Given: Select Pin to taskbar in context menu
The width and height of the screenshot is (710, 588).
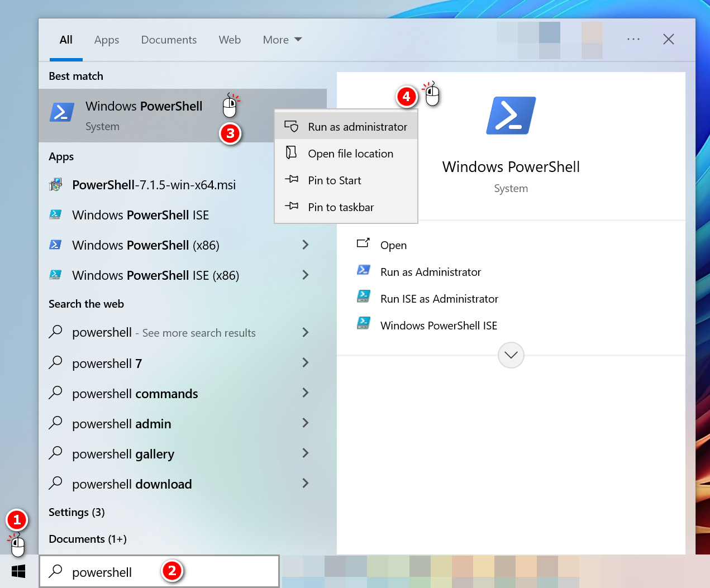Looking at the screenshot, I should [x=340, y=207].
